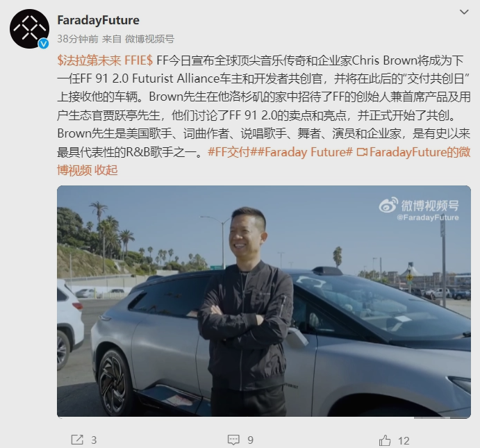Click the Weibo logo watermark on video
The height and width of the screenshot is (448, 480).
pyautogui.click(x=388, y=205)
